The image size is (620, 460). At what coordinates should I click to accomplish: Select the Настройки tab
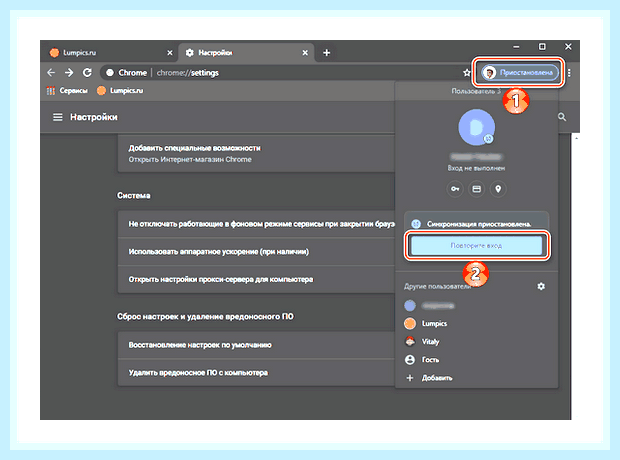tap(245, 53)
